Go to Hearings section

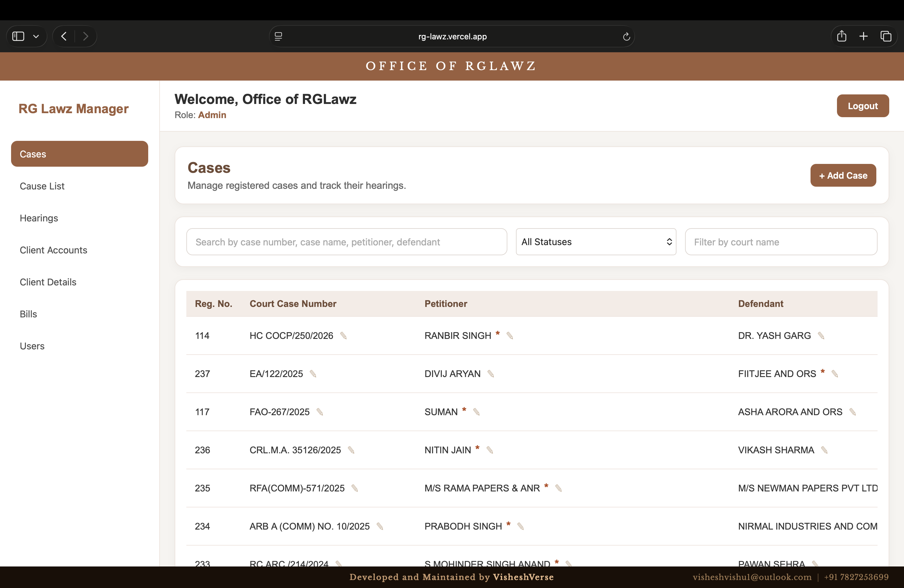tap(39, 218)
